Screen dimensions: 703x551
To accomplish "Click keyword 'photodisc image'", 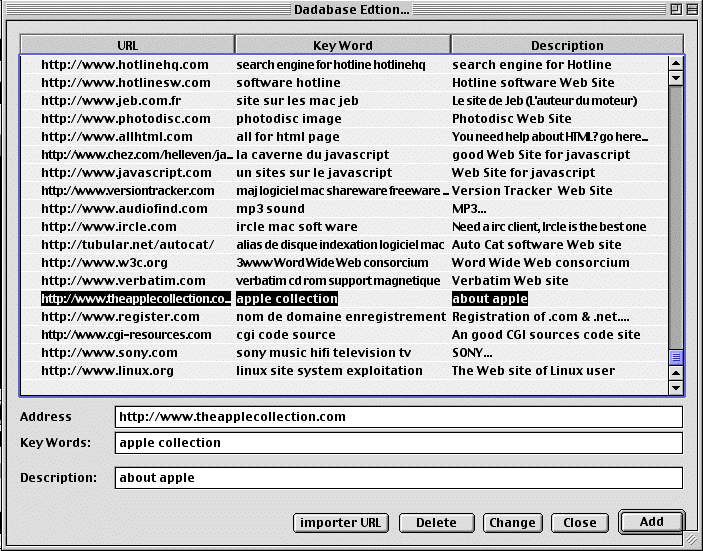I will pos(289,118).
